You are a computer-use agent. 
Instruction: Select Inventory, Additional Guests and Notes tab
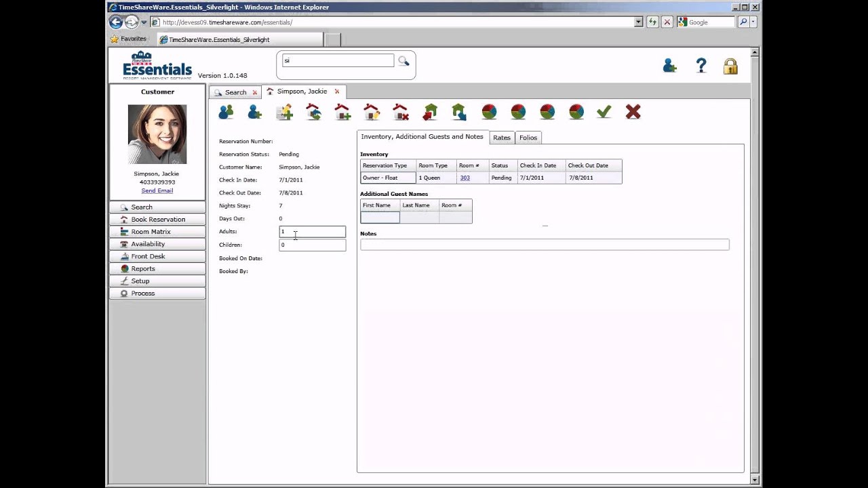pyautogui.click(x=422, y=137)
